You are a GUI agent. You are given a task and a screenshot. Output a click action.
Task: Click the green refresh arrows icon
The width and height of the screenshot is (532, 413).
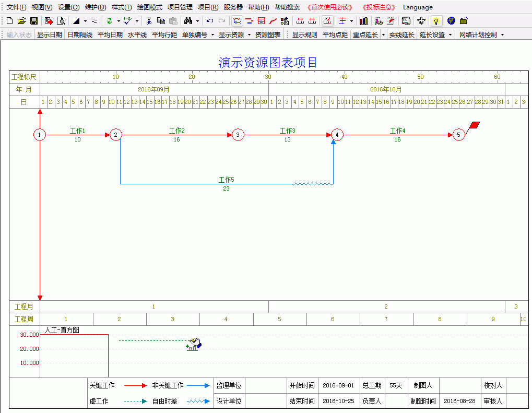(110, 21)
